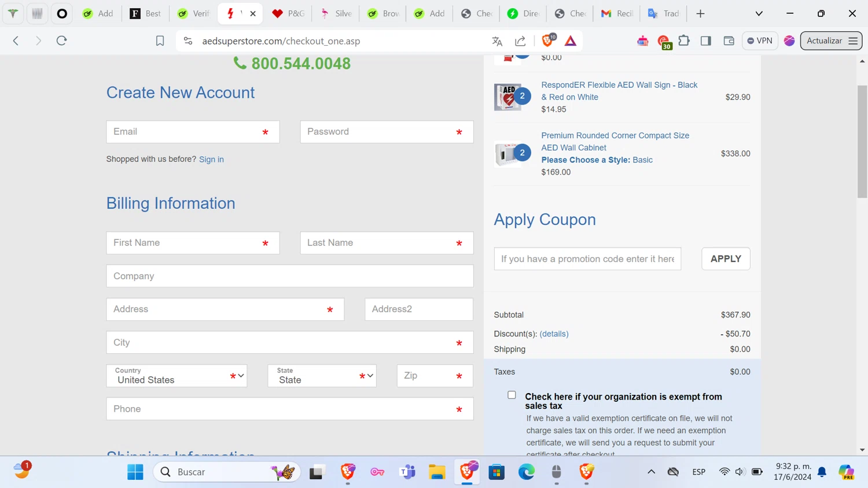Open the notifications bell icon
The image size is (868, 488).
(x=822, y=472)
